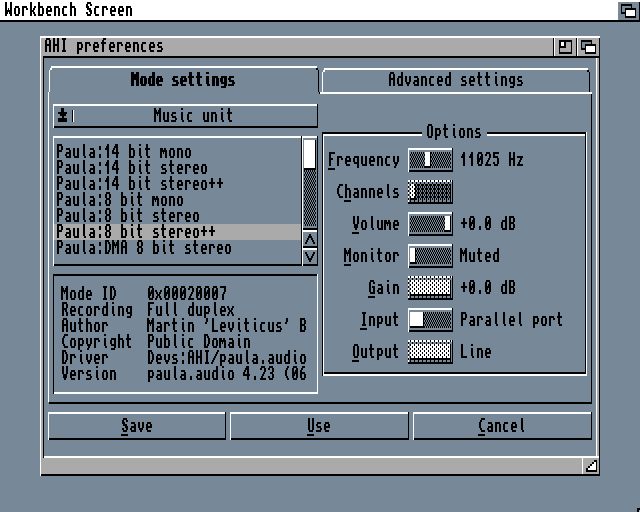Image resolution: width=640 pixels, height=512 pixels.
Task: Switch to the Advanced settings tab
Action: pyautogui.click(x=455, y=80)
